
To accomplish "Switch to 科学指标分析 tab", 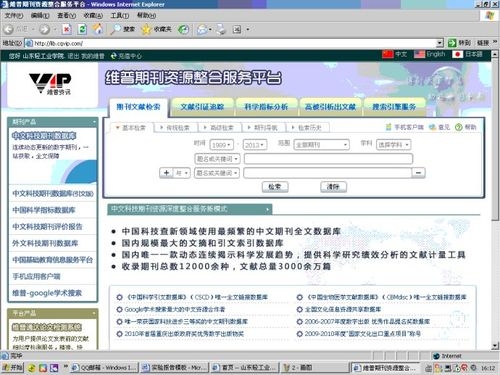I will click(266, 107).
